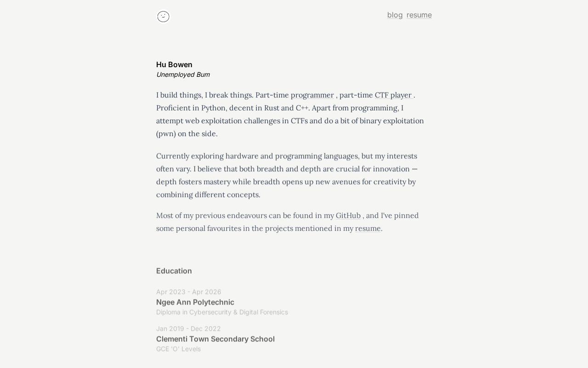This screenshot has height=368, width=588.
Task: Visit the GitHub profile link
Action: 348,215
